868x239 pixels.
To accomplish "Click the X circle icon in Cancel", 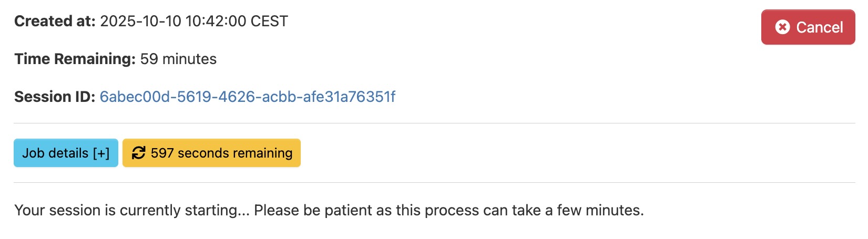I will 782,27.
